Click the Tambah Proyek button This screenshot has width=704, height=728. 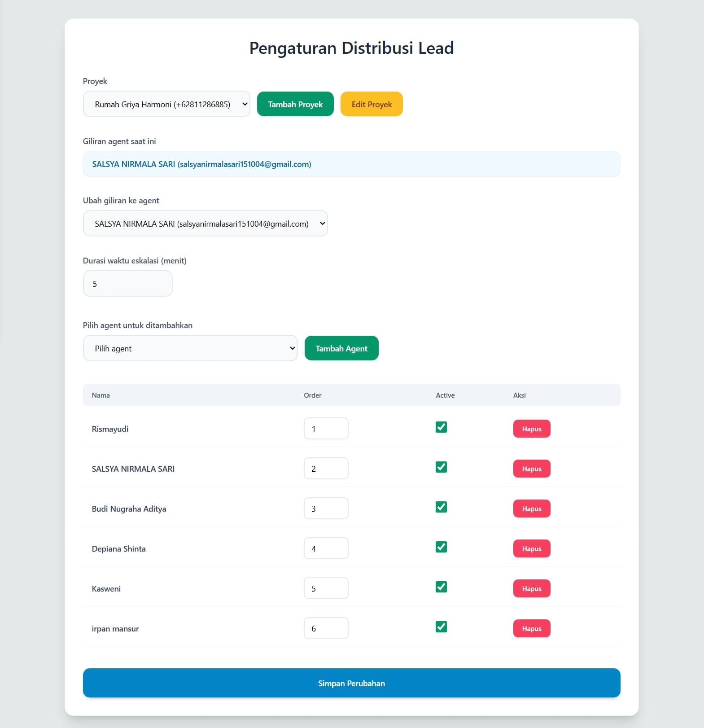(295, 104)
